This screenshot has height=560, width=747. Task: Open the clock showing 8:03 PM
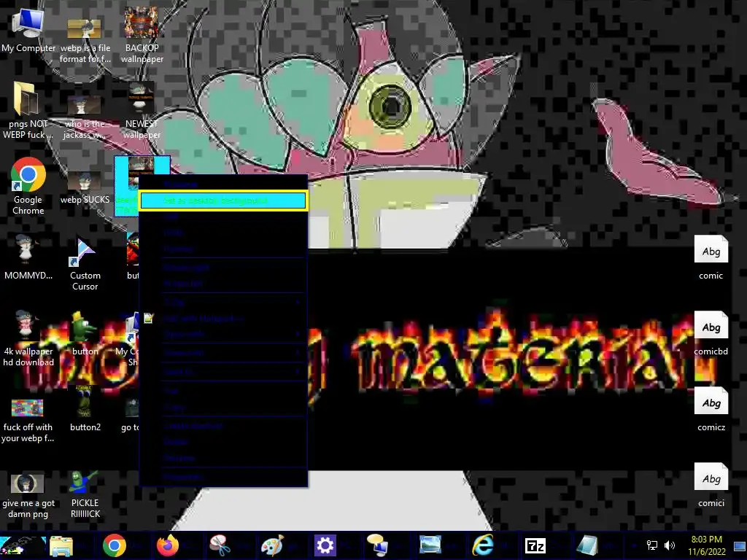coord(706,545)
